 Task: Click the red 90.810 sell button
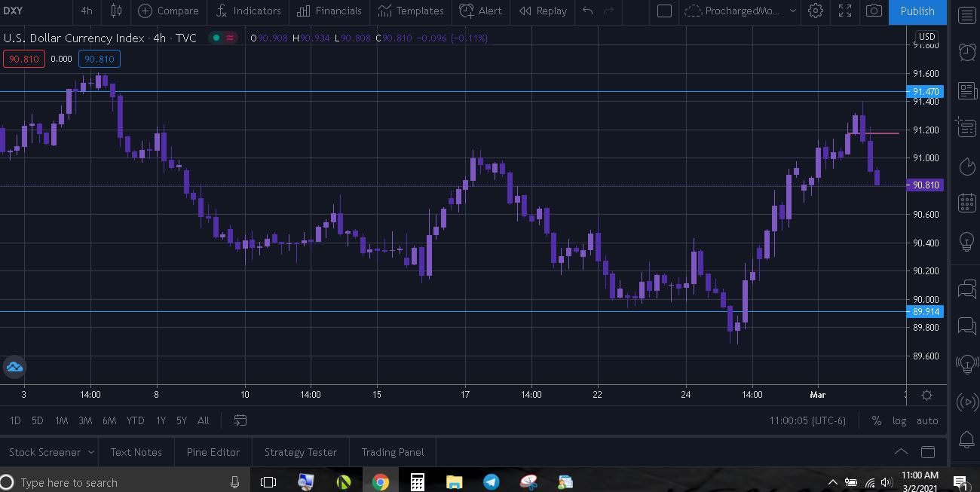point(23,59)
